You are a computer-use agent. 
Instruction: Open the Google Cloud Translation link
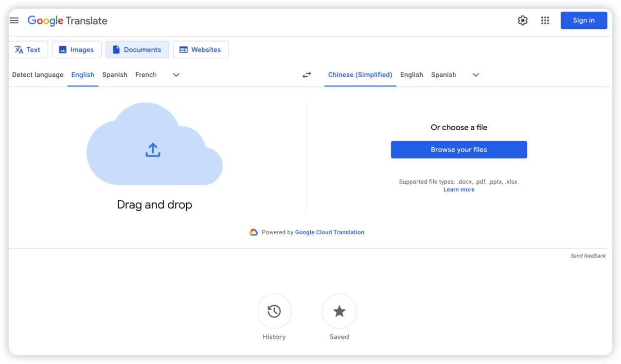click(330, 232)
